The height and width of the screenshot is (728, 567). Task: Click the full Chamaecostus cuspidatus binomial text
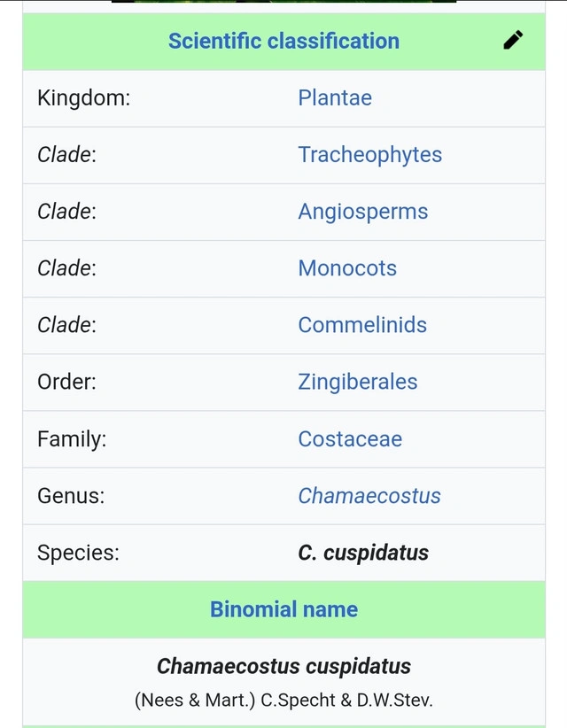(x=283, y=666)
